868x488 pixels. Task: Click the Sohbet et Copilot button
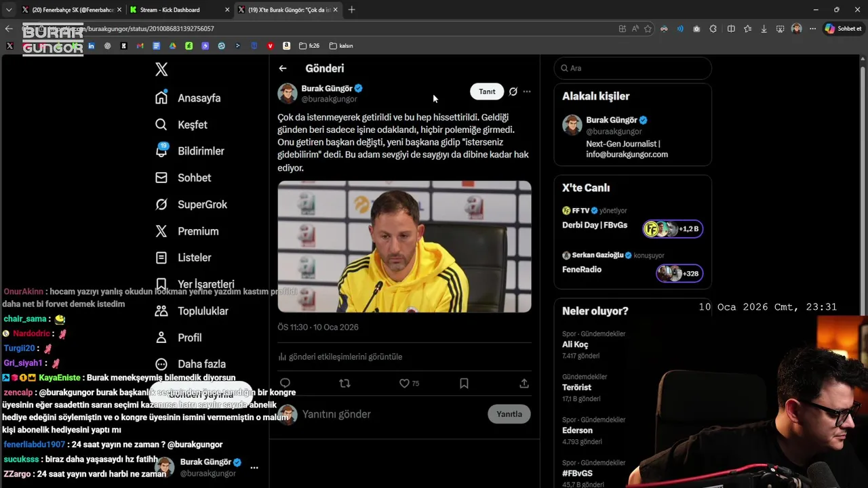[843, 28]
